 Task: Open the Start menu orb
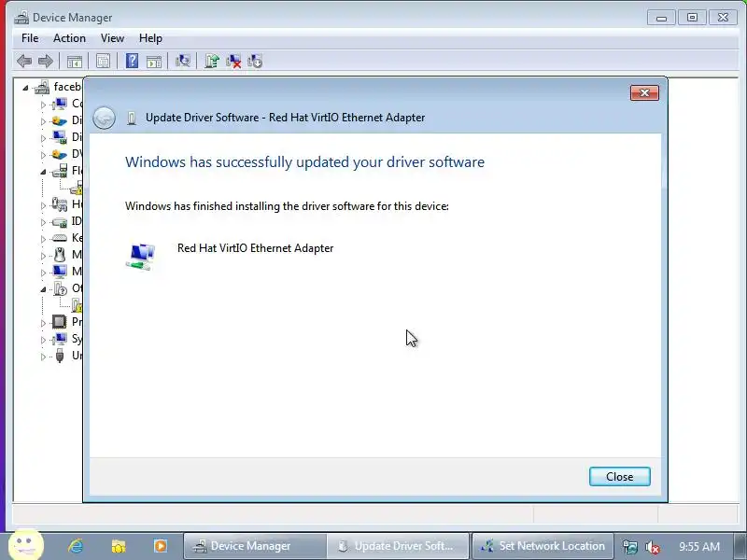(26, 545)
